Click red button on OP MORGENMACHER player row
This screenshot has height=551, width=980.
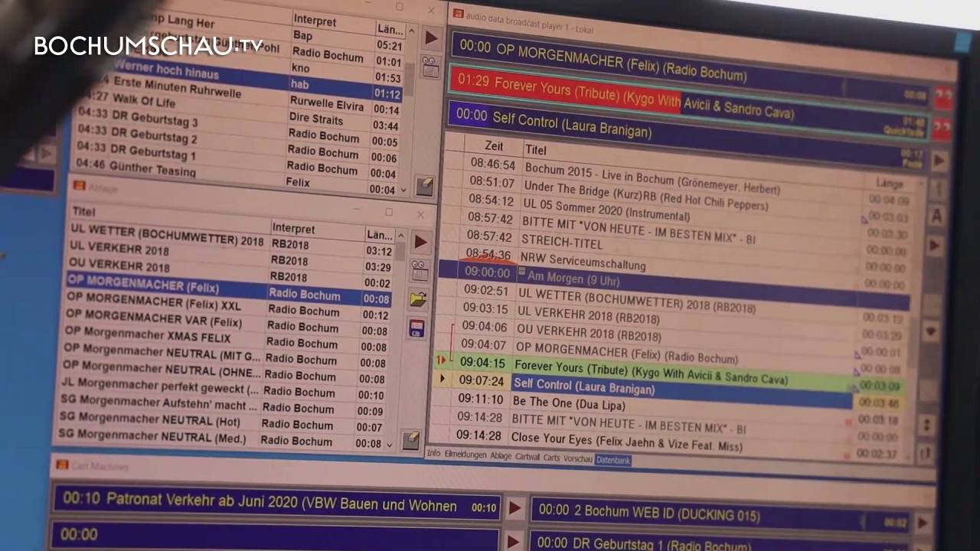(943, 99)
